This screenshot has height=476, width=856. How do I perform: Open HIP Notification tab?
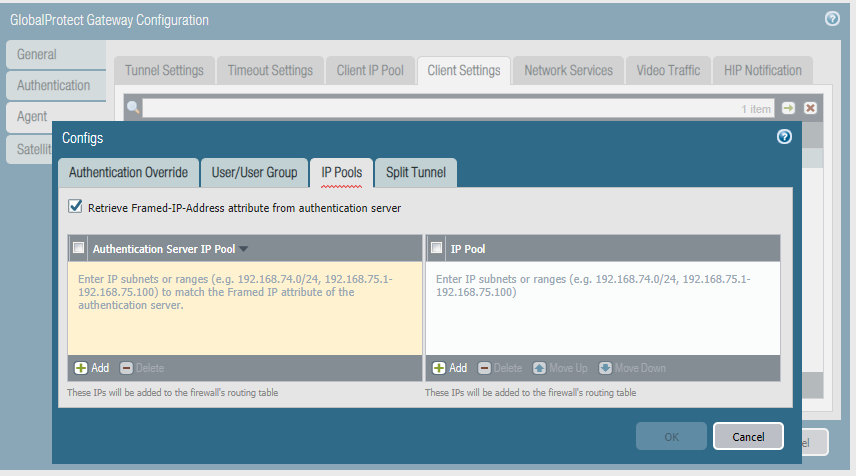point(763,70)
